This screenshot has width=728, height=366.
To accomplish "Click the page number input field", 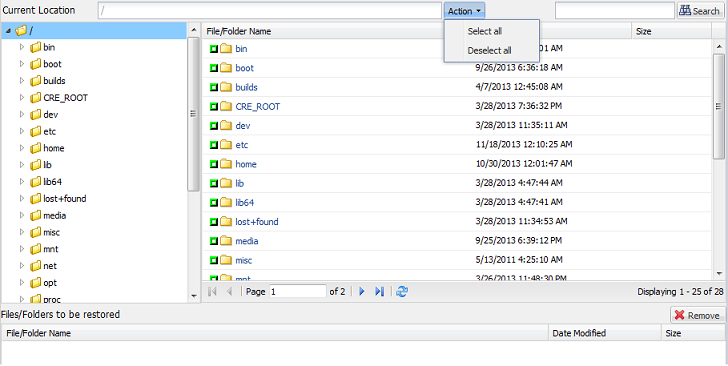I will click(x=298, y=292).
